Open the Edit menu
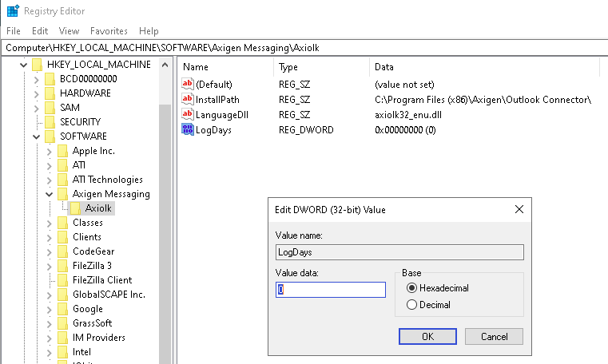Viewport: 608px width, 364px height. (x=40, y=31)
